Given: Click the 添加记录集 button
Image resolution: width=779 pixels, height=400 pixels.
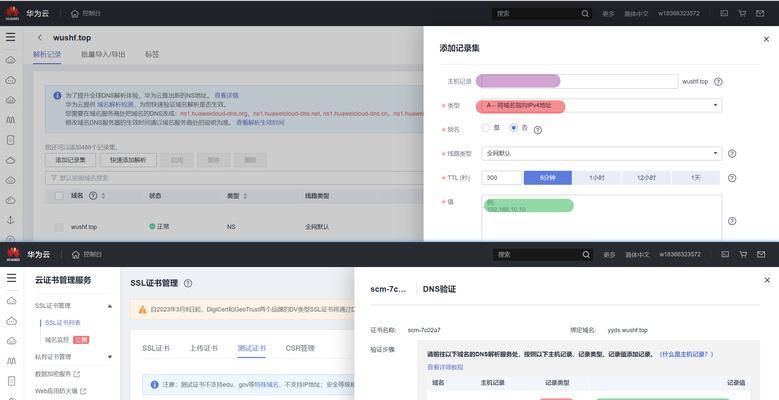Looking at the screenshot, I should tap(70, 160).
